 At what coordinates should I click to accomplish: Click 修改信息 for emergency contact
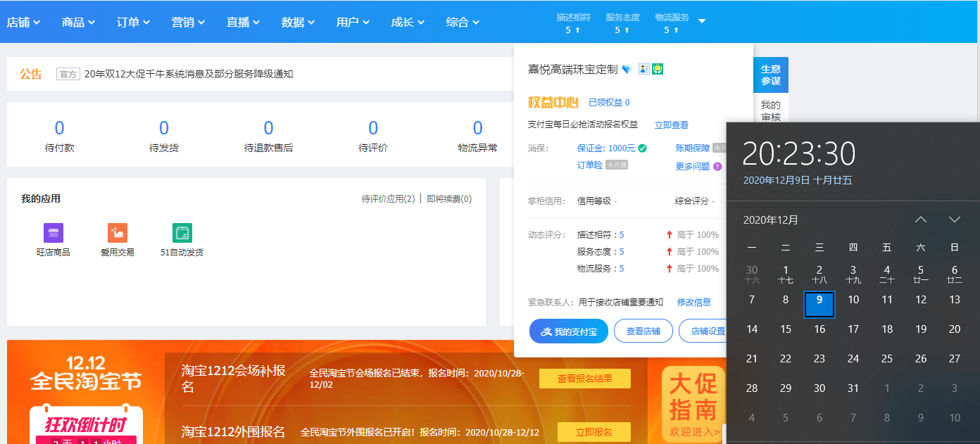[x=694, y=303]
